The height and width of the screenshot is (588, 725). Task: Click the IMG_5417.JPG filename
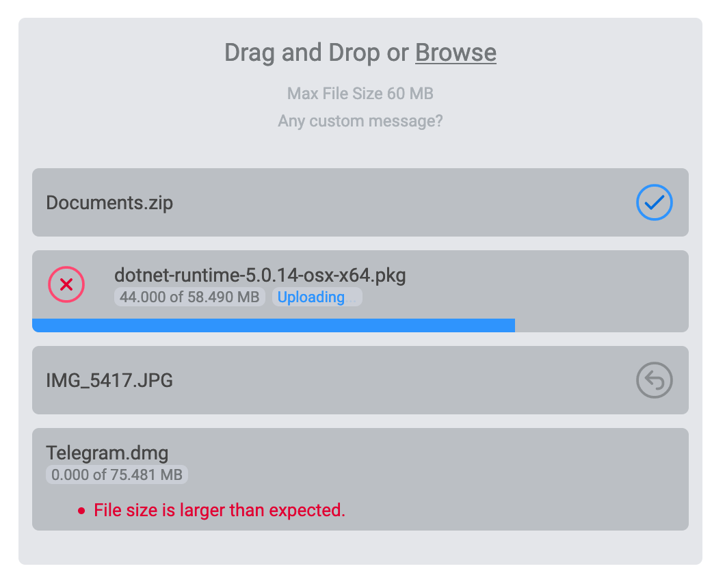click(x=109, y=381)
